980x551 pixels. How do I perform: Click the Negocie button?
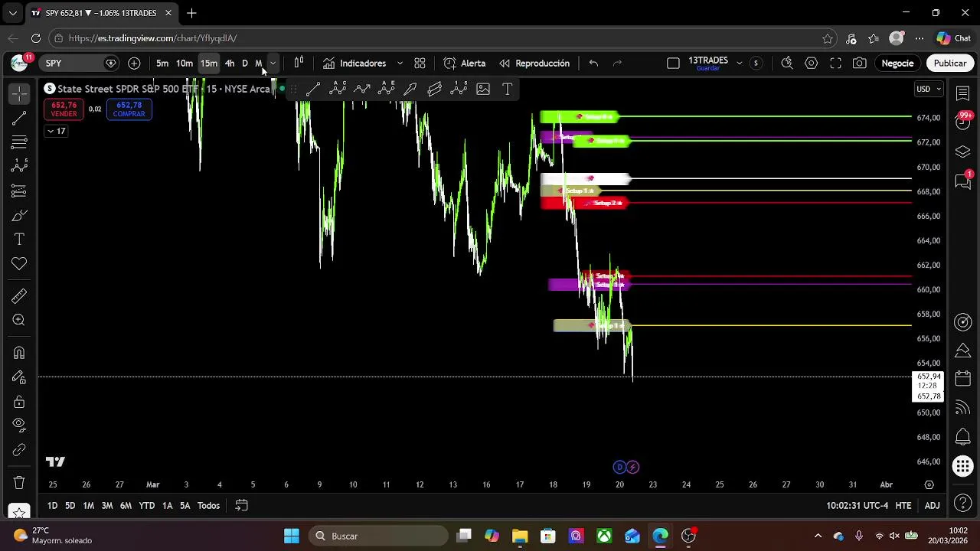point(897,64)
